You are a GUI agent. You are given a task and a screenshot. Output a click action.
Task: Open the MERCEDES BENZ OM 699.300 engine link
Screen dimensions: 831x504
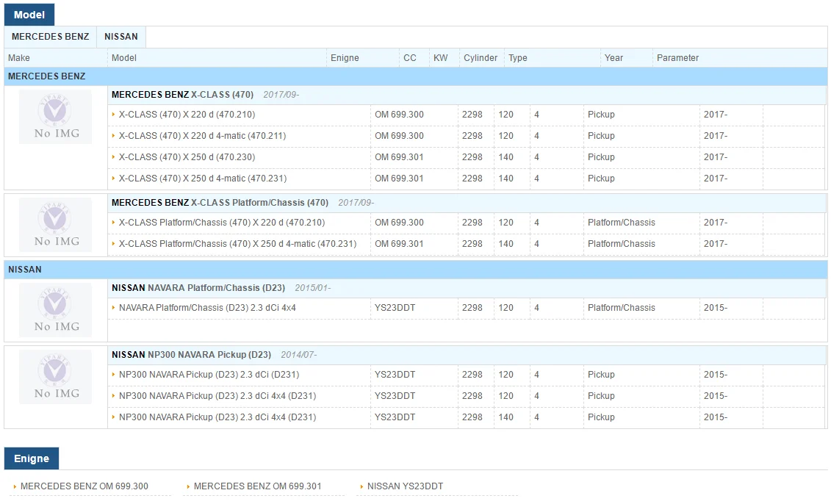click(84, 486)
